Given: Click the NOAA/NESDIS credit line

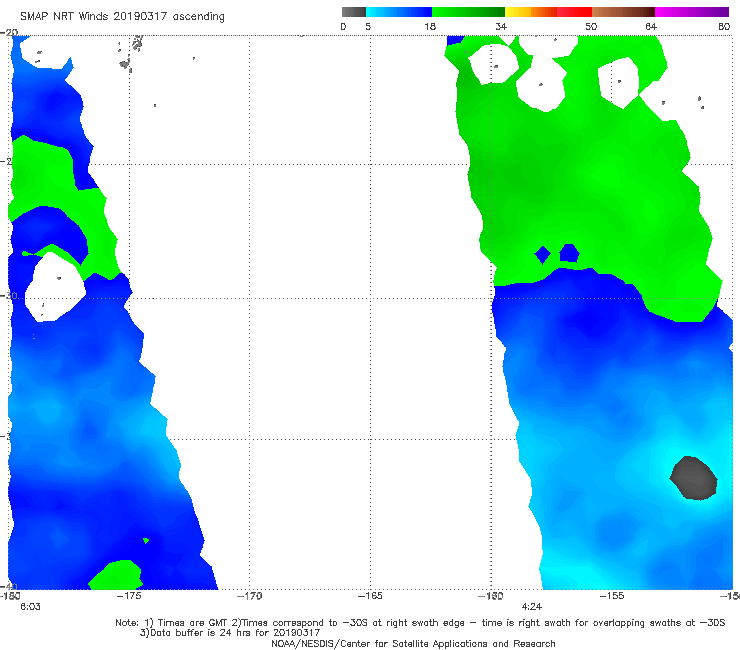Looking at the screenshot, I should pyautogui.click(x=413, y=643).
